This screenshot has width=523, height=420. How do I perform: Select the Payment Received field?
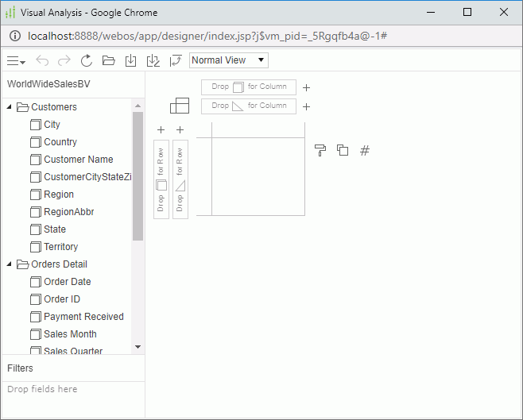[83, 317]
